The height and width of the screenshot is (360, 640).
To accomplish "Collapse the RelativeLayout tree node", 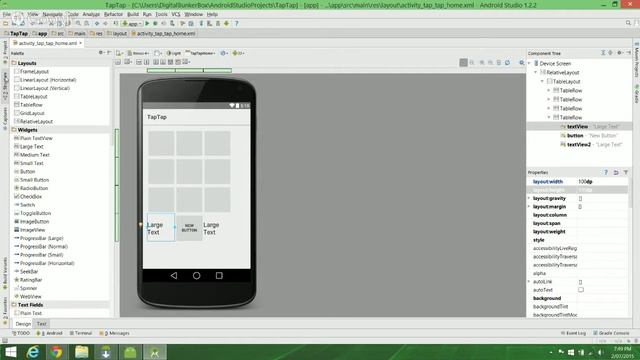I will [x=536, y=73].
